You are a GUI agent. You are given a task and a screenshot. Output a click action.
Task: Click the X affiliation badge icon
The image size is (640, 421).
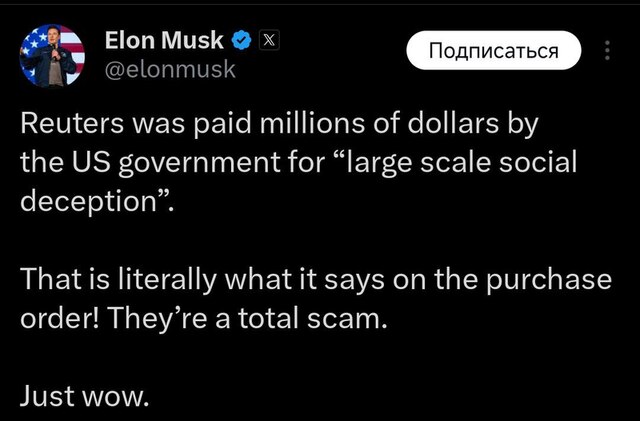(x=267, y=41)
